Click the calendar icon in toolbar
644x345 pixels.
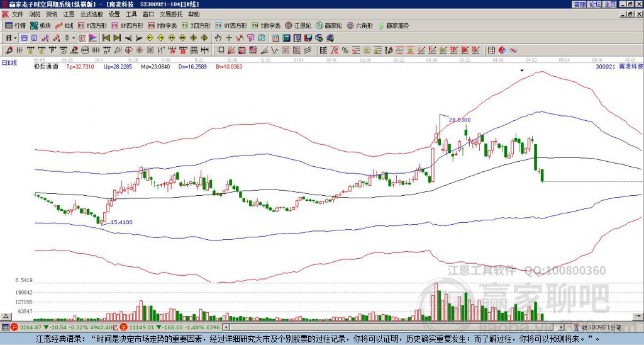pos(275,38)
